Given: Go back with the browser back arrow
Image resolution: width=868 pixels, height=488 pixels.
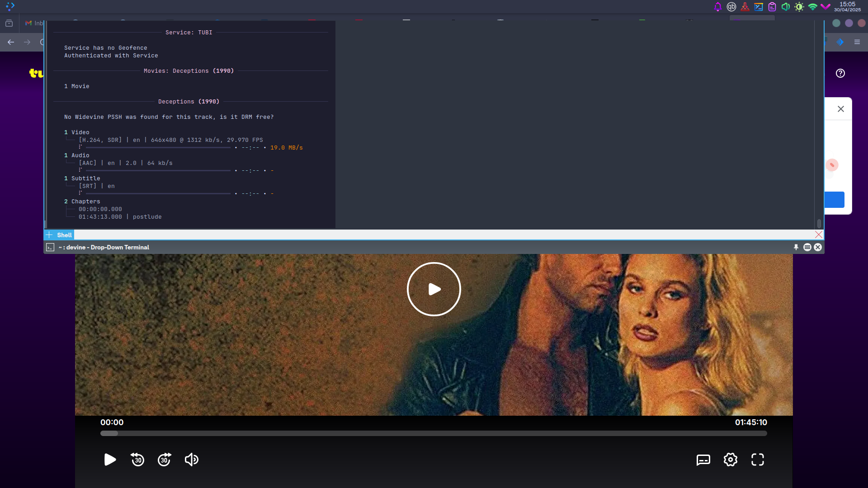Looking at the screenshot, I should 11,42.
